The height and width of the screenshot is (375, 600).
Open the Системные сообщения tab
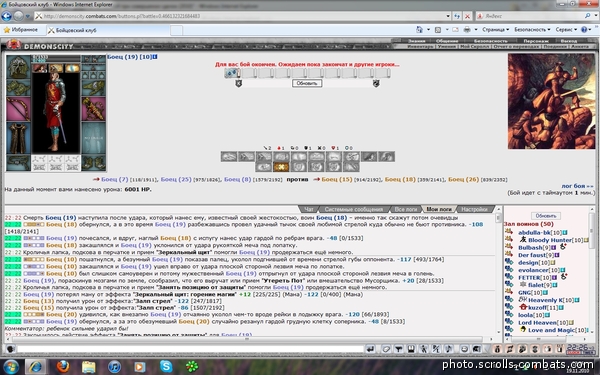click(x=354, y=209)
